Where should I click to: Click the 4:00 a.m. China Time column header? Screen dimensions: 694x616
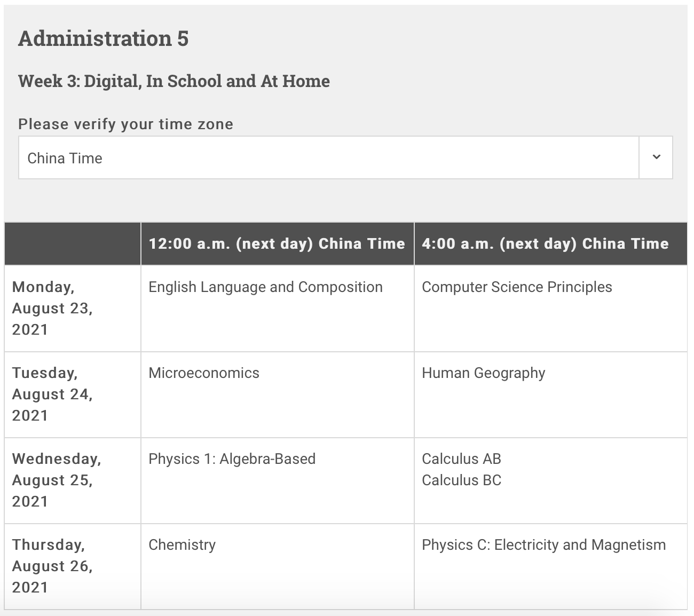pos(545,244)
